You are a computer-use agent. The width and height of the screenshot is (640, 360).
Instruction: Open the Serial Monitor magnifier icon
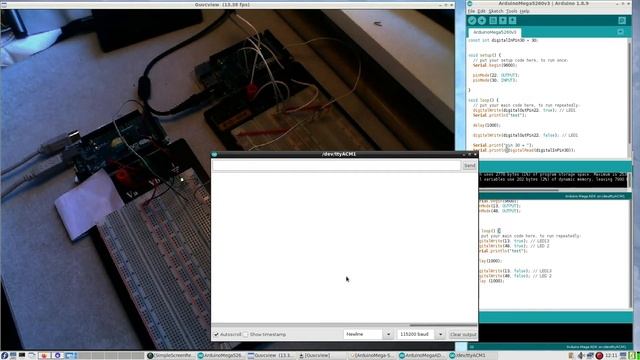622,20
